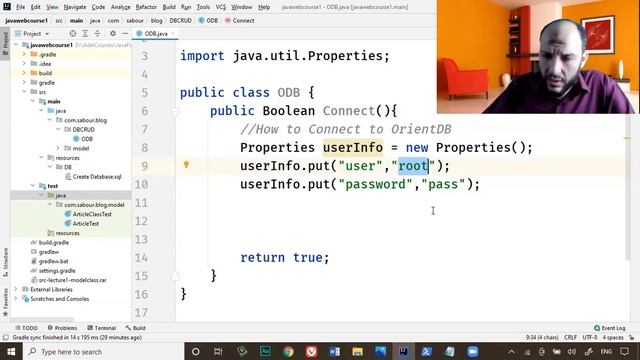Toggle the Project side tool window tab
Image resolution: width=640 pixels, height=360 pixels.
(5, 44)
